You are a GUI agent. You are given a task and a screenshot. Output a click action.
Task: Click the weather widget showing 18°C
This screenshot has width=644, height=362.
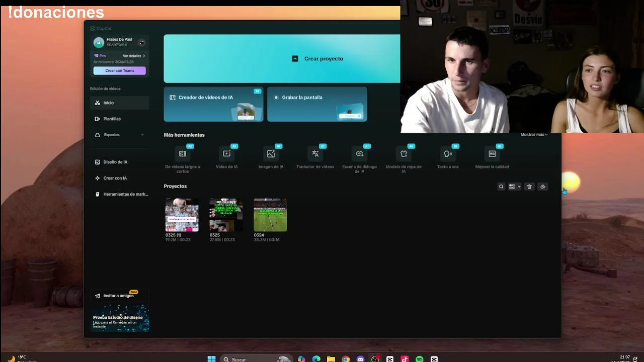click(x=23, y=358)
